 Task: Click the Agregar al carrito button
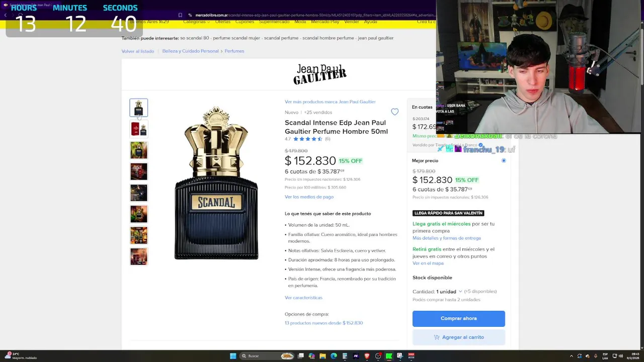pos(459,337)
